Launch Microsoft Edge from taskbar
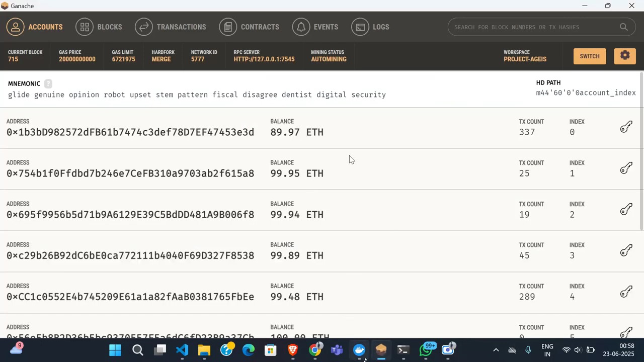Image resolution: width=644 pixels, height=362 pixels. (x=249, y=350)
